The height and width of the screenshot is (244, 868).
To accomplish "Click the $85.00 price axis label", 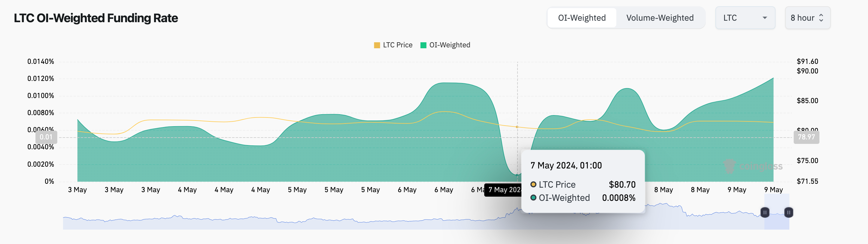I will point(807,101).
